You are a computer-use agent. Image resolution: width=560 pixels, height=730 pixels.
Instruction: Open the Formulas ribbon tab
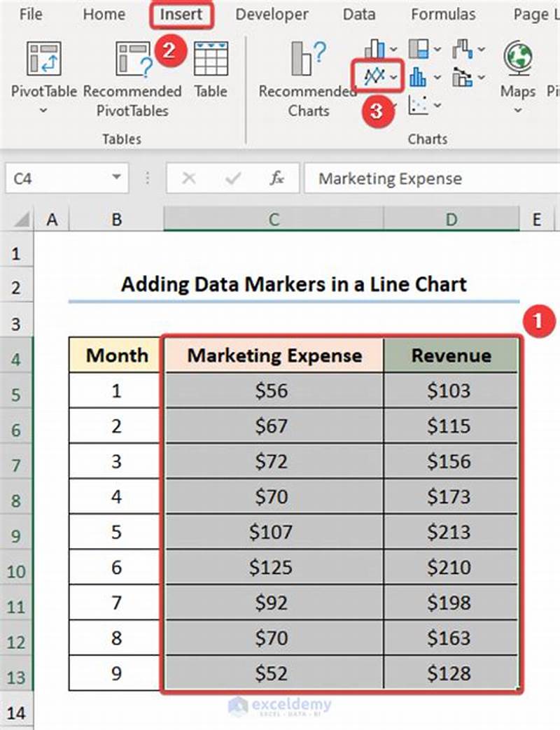point(443,14)
